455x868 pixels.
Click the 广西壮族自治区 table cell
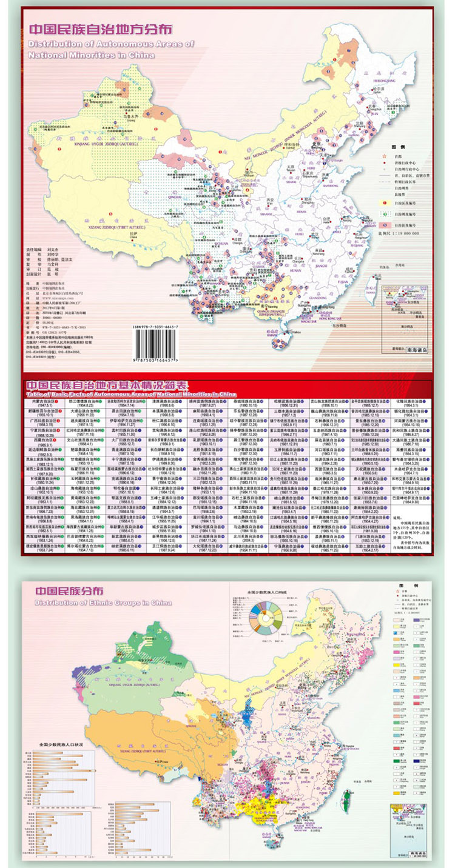tap(43, 423)
